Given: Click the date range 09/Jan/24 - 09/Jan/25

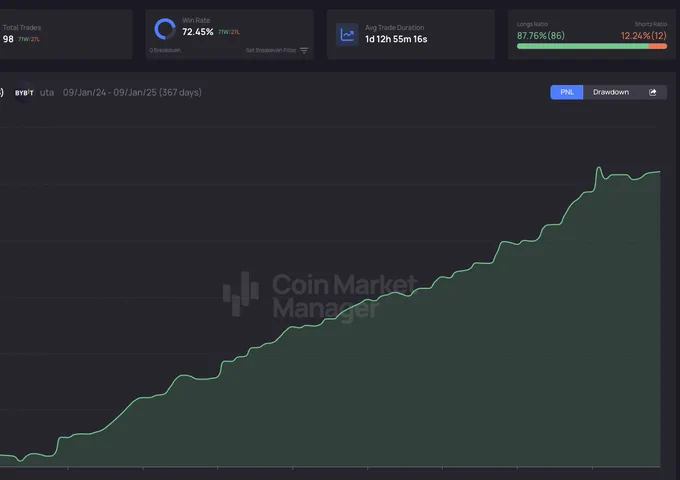Looking at the screenshot, I should (132, 92).
